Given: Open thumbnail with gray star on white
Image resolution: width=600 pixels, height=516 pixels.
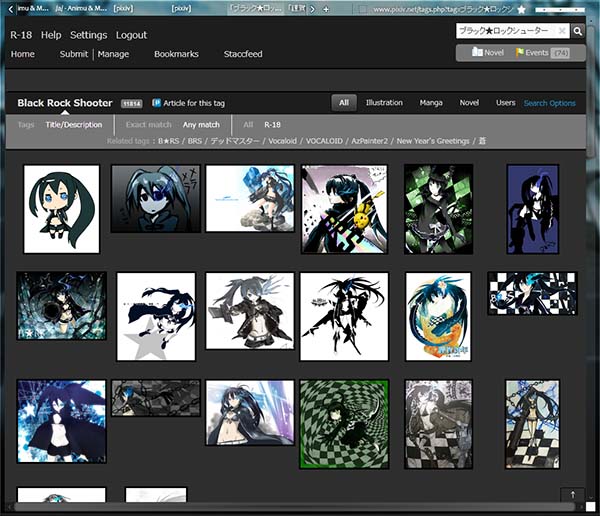Looking at the screenshot, I should (x=156, y=317).
